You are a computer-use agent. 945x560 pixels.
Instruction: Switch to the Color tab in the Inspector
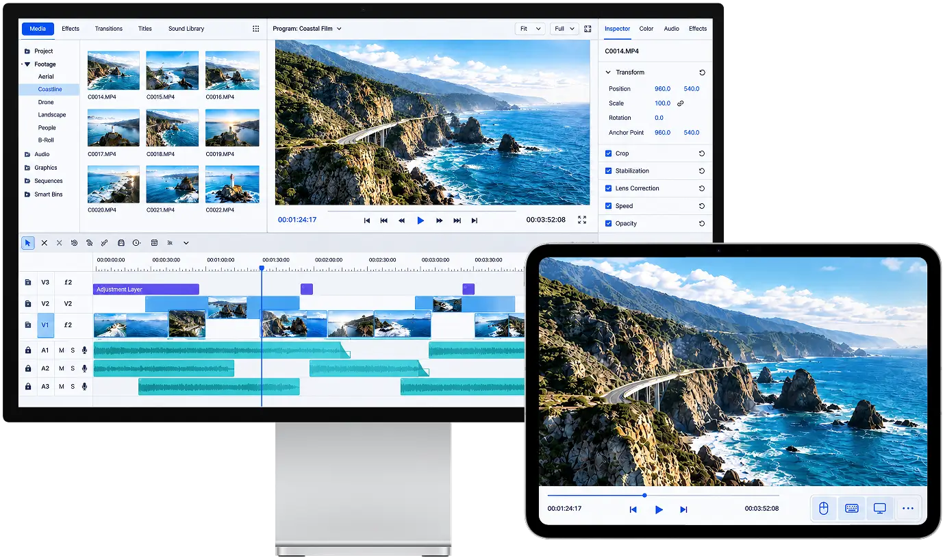646,29
